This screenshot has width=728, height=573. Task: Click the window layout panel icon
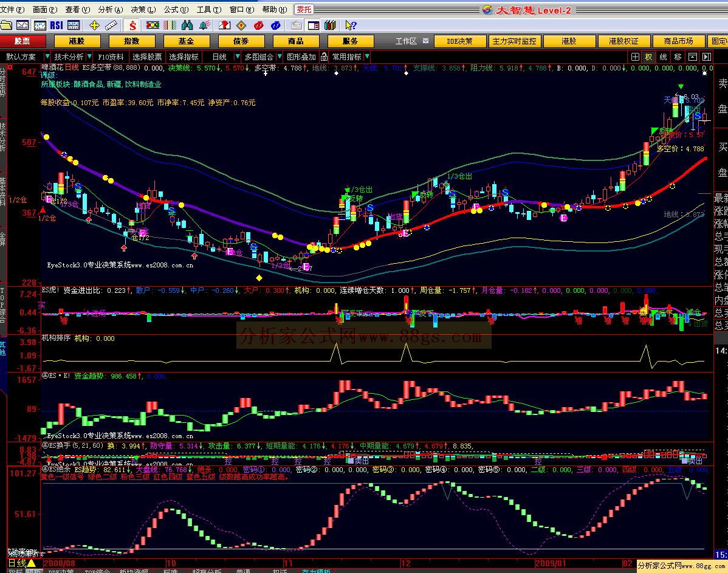pyautogui.click(x=314, y=26)
